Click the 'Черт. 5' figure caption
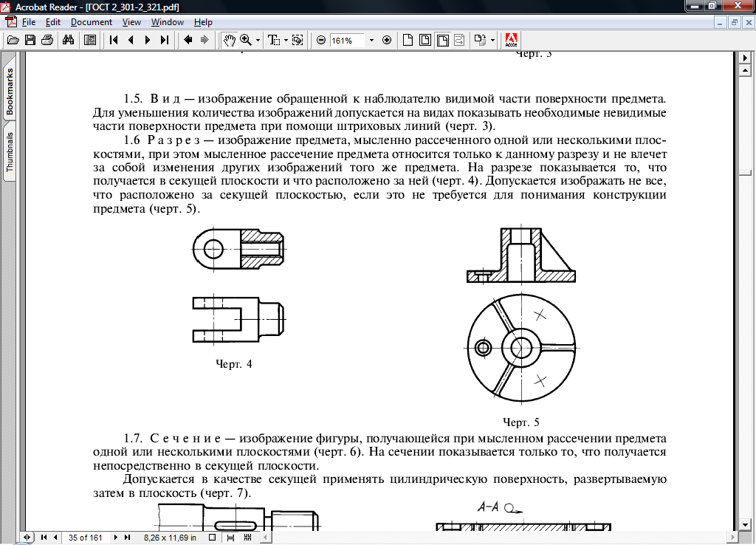 (x=520, y=422)
